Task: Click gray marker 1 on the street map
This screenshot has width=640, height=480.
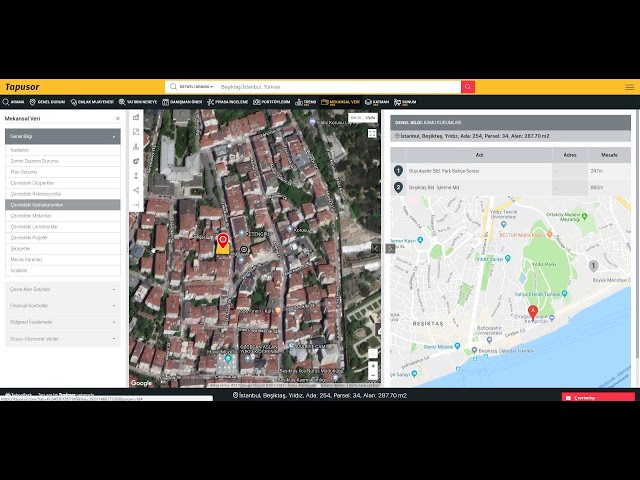Action: [593, 266]
